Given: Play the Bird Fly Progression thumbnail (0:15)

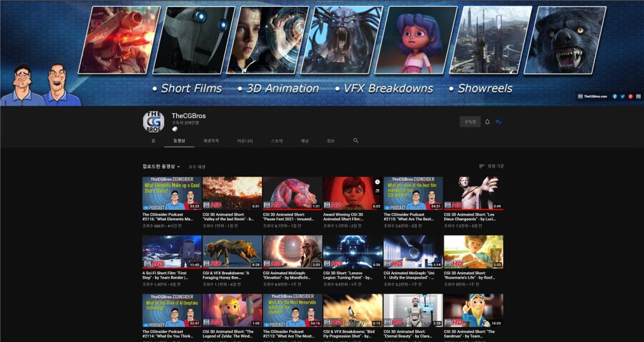Looking at the screenshot, I should click(353, 311).
